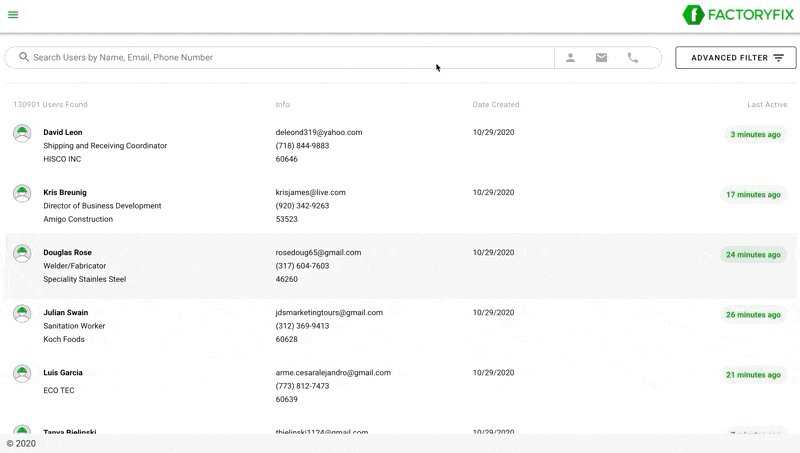
Task: Click Luis Garcia's avatar icon
Action: point(22,373)
